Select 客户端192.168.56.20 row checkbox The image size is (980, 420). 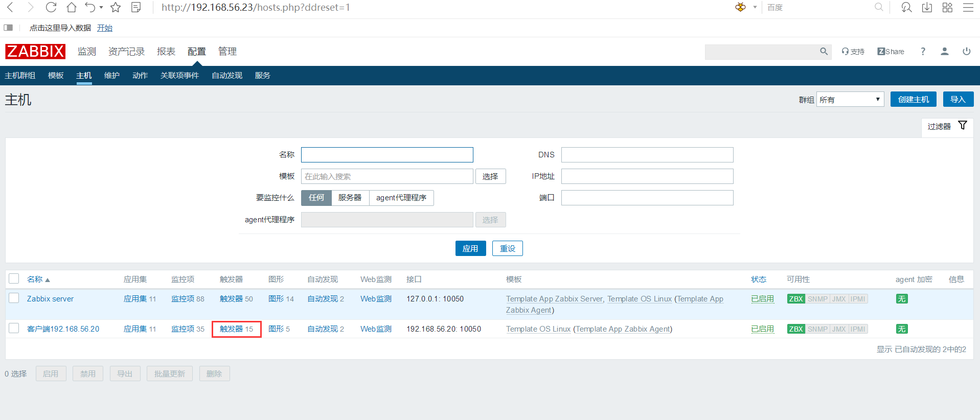coord(14,328)
